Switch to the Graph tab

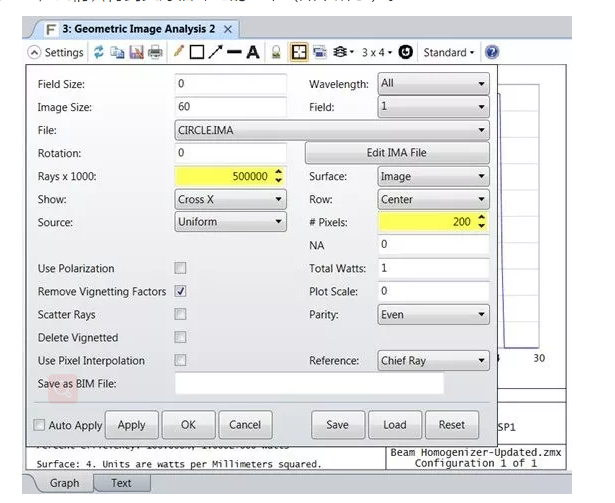point(64,483)
